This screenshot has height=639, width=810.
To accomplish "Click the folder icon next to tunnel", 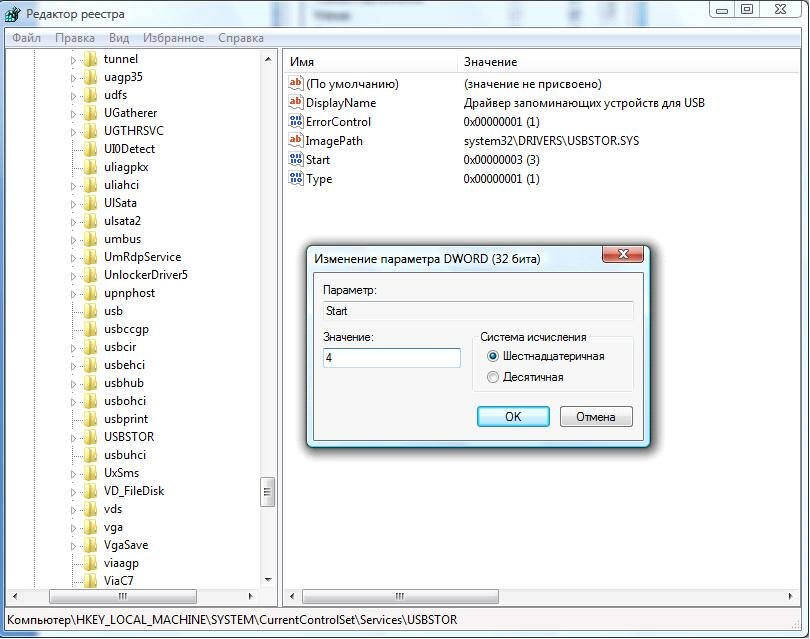I will point(90,59).
